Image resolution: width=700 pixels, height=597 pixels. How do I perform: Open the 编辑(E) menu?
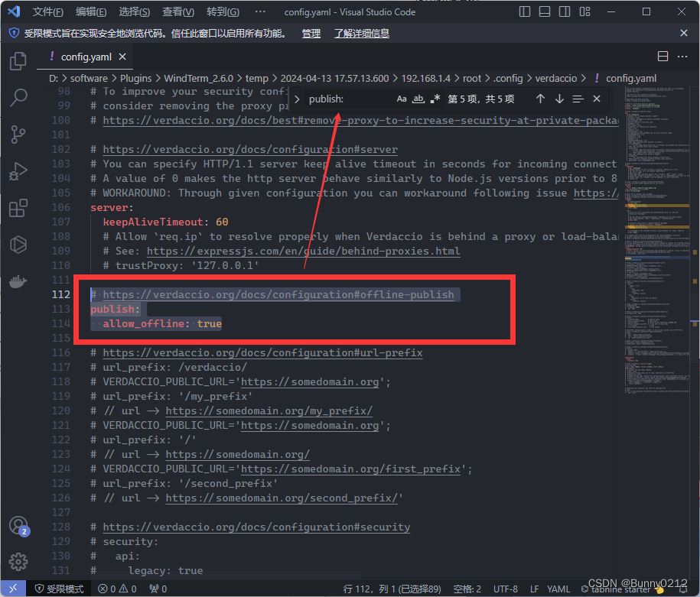[x=91, y=12]
